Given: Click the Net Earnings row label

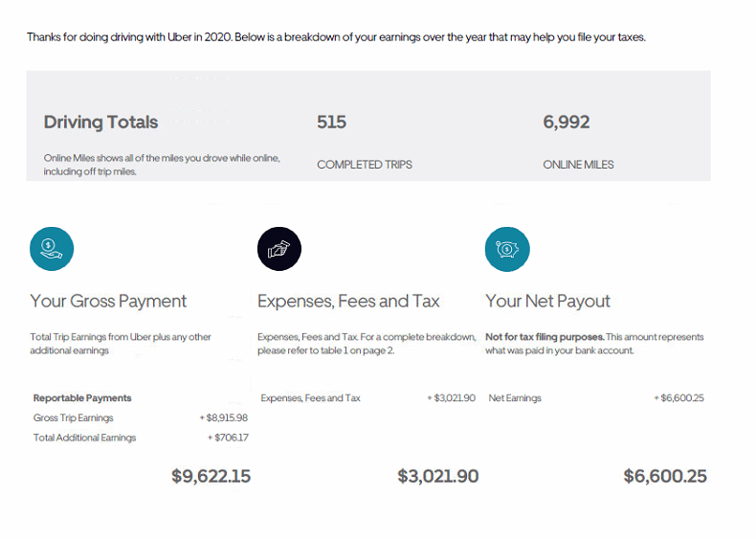Looking at the screenshot, I should (x=515, y=398).
